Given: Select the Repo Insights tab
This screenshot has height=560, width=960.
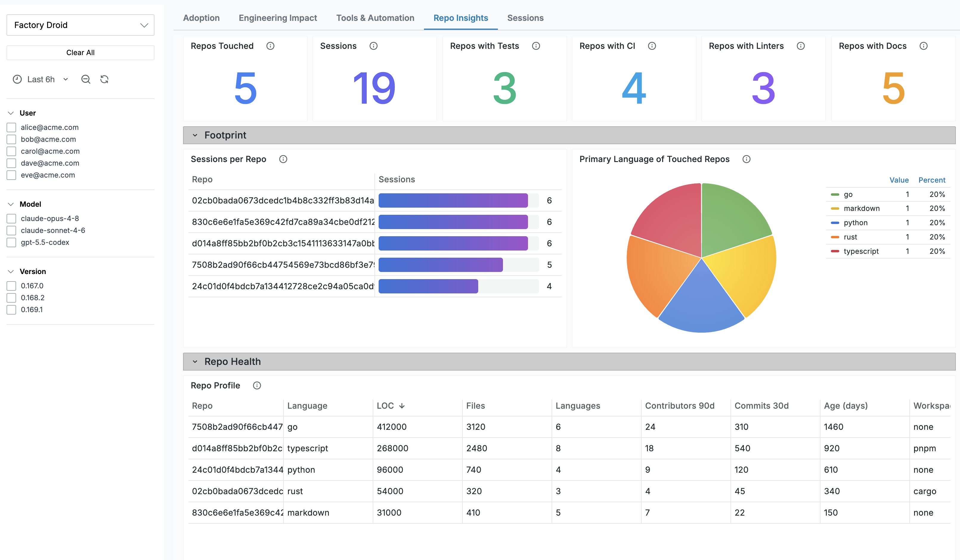Looking at the screenshot, I should click(461, 18).
